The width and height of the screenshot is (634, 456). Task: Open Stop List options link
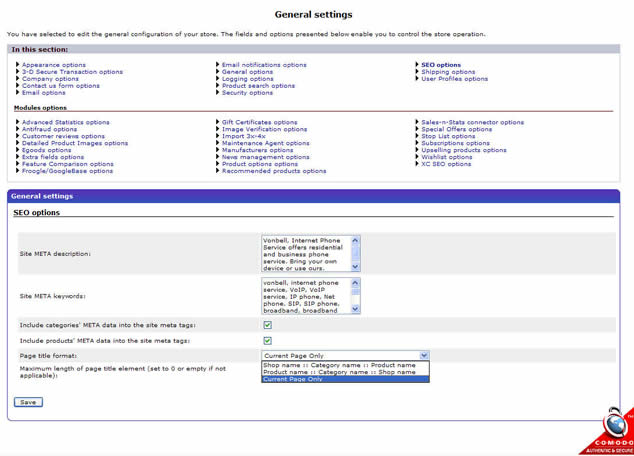(448, 136)
